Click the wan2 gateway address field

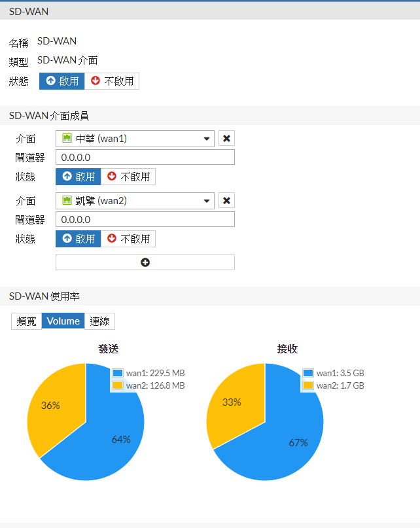145,220
